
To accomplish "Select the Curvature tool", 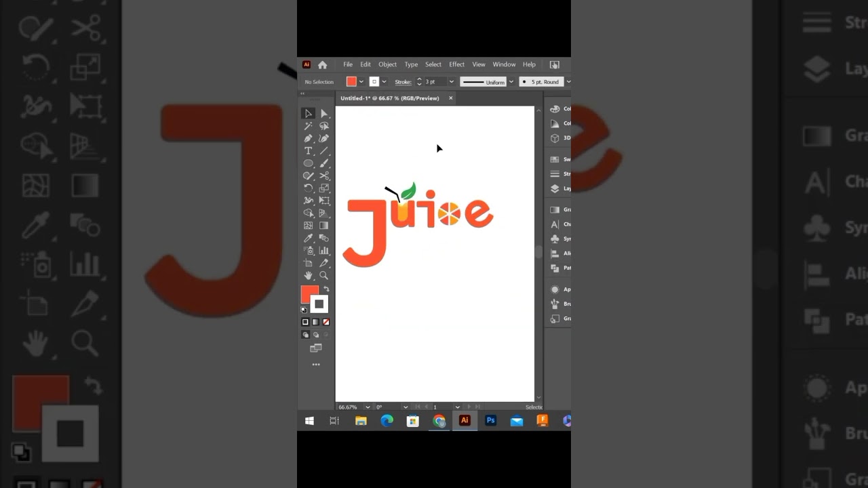I will click(323, 138).
